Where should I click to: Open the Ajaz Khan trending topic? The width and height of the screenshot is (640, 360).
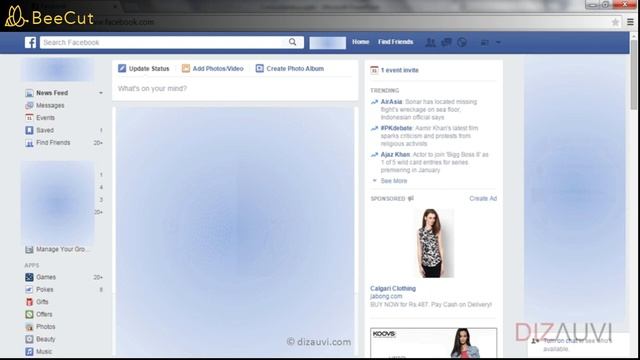pyautogui.click(x=395, y=155)
